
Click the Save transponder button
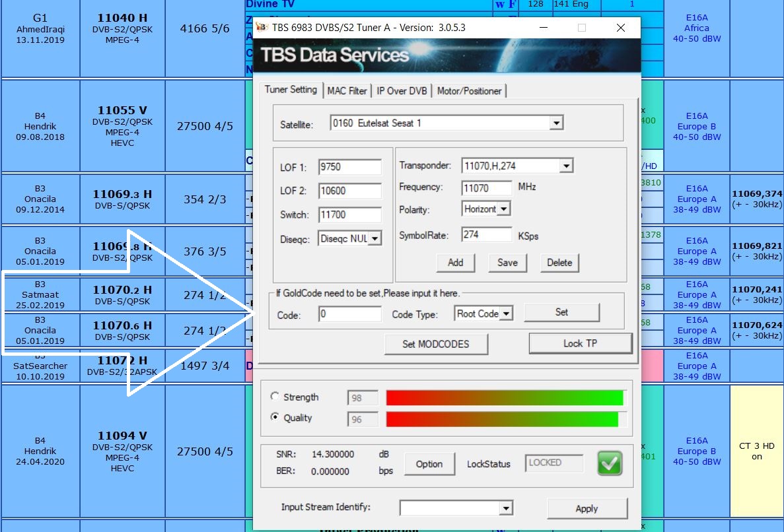click(x=507, y=263)
